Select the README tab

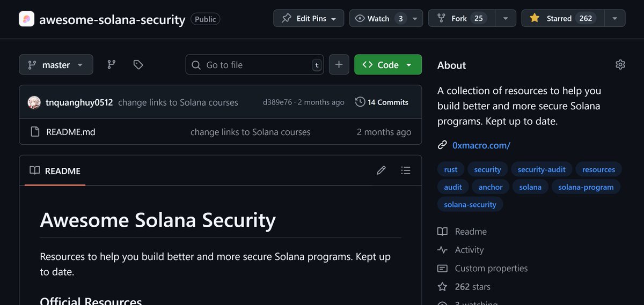tap(55, 170)
